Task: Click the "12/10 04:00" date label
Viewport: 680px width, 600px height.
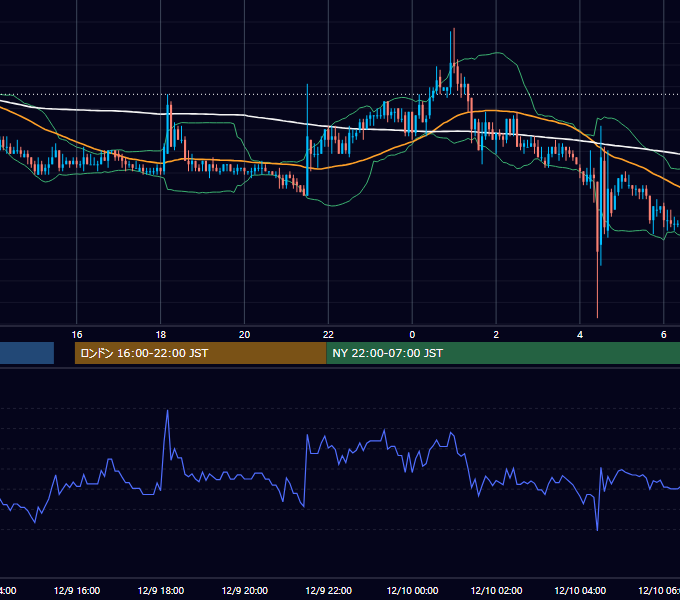Action: (x=580, y=590)
